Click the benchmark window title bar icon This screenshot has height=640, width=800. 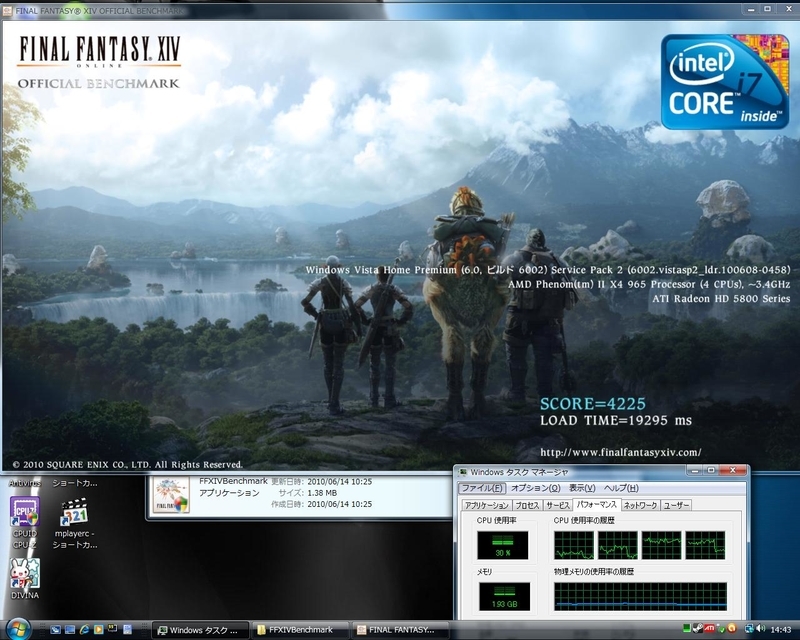pos(8,11)
